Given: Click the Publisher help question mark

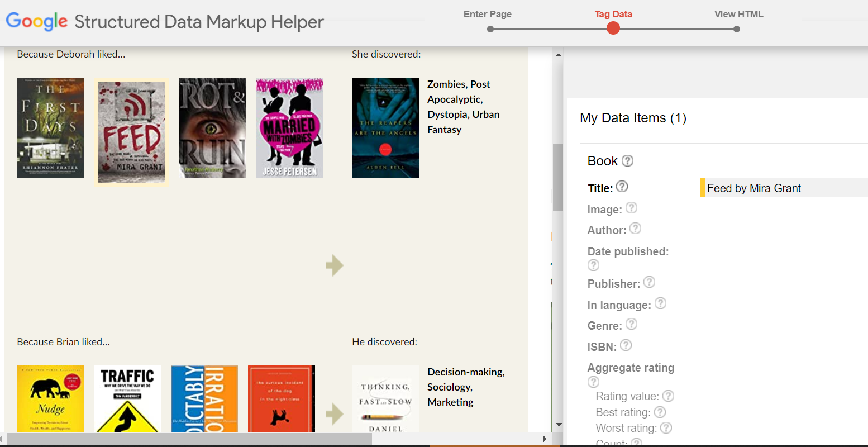Looking at the screenshot, I should coord(649,282).
